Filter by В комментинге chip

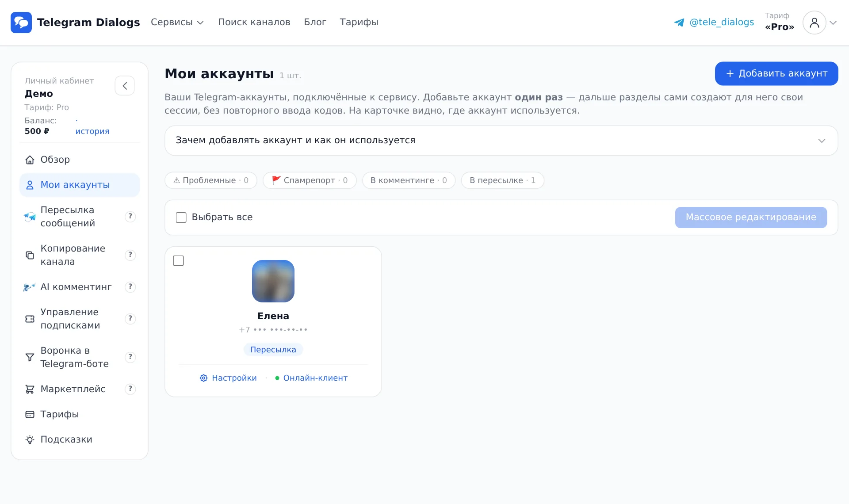(x=409, y=180)
